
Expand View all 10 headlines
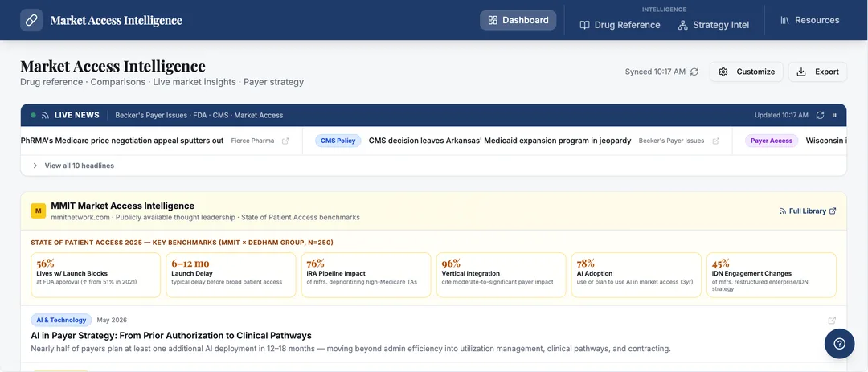74,166
